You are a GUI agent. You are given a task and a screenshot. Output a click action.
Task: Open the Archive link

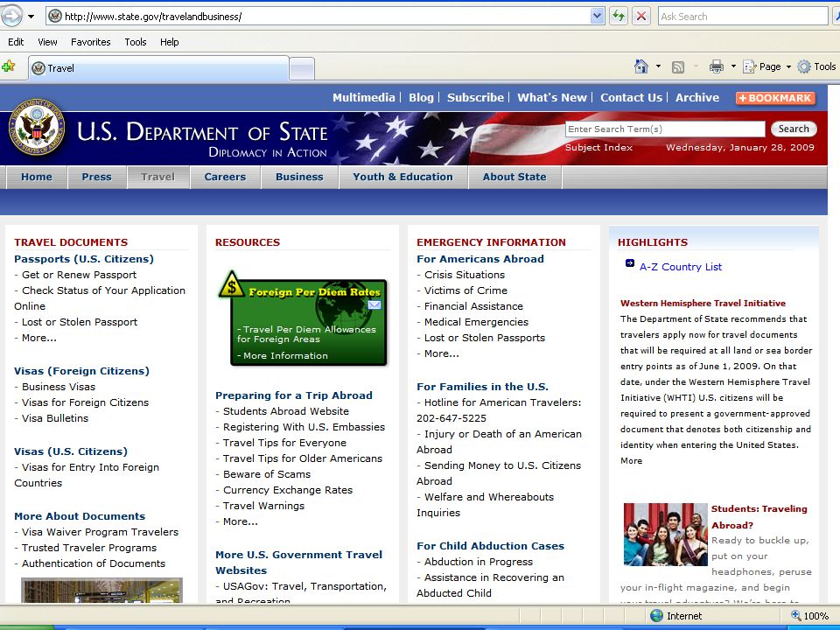tap(697, 97)
